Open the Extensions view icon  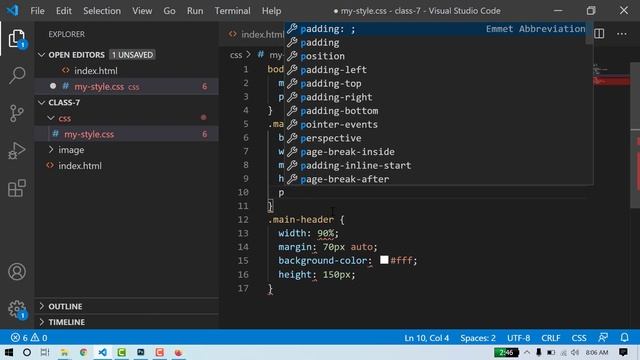coord(17,188)
